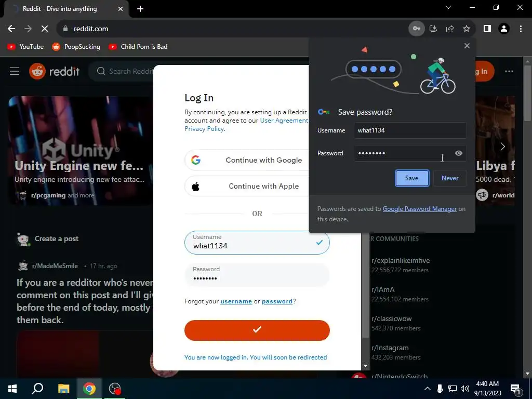Click the Reddit login Password field
The width and height of the screenshot is (532, 399).
257,274
